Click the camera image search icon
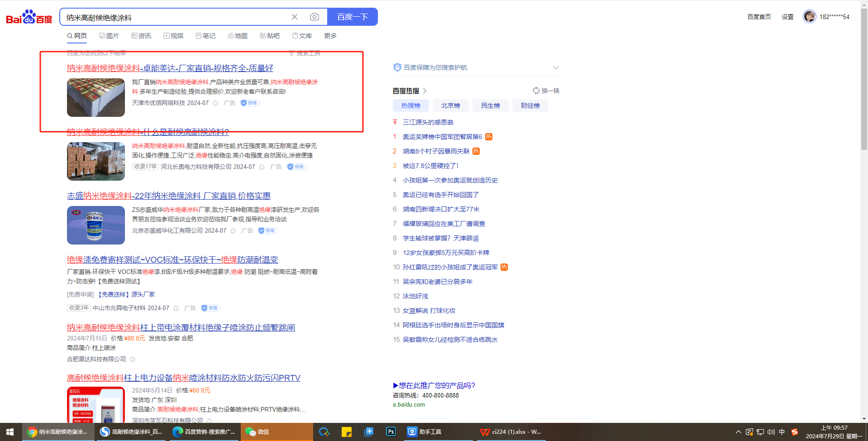The image size is (868, 441). pyautogui.click(x=314, y=17)
